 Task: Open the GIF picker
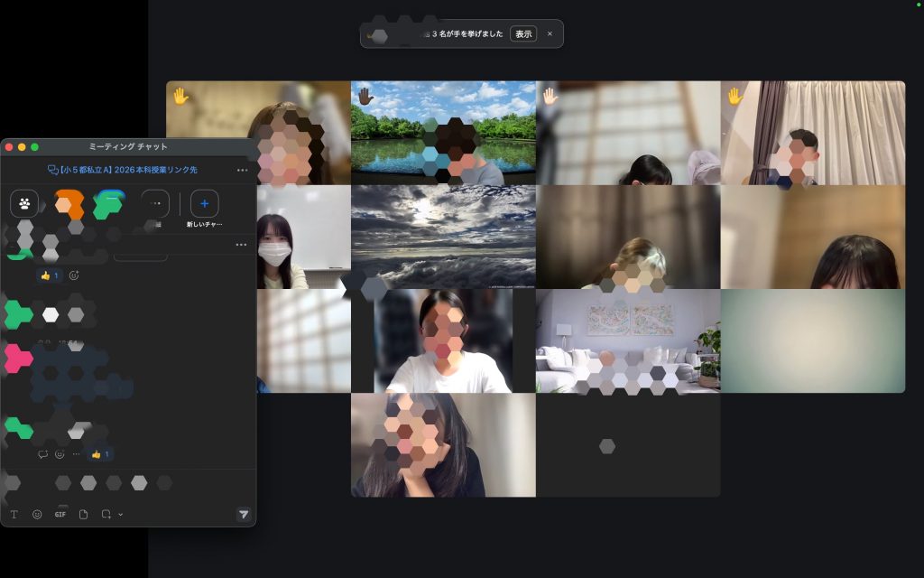tap(60, 514)
